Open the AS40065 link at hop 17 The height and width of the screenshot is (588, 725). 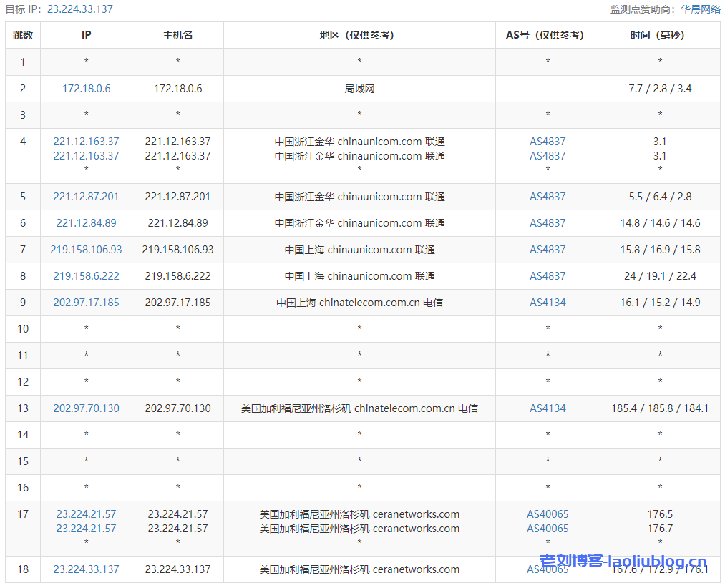tap(547, 514)
